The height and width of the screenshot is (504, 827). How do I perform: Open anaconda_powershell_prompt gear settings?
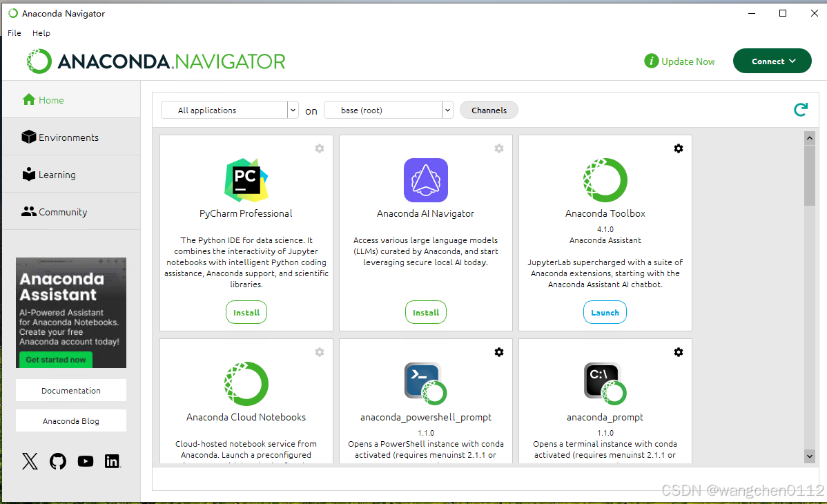[x=499, y=353]
